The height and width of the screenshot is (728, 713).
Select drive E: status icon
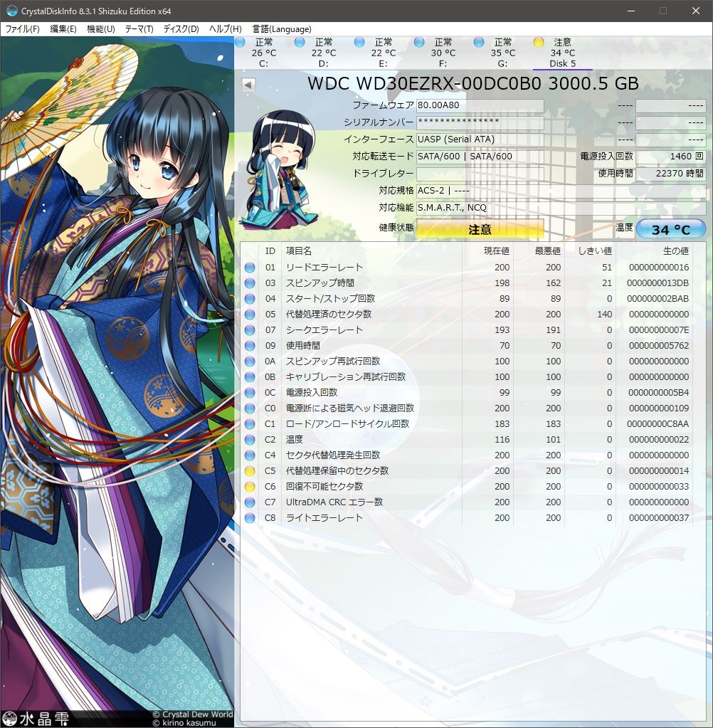click(359, 42)
